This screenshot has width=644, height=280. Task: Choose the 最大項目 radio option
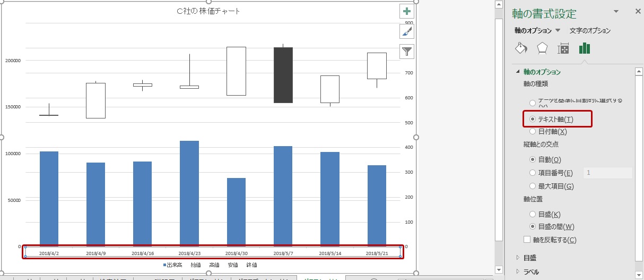(x=533, y=186)
